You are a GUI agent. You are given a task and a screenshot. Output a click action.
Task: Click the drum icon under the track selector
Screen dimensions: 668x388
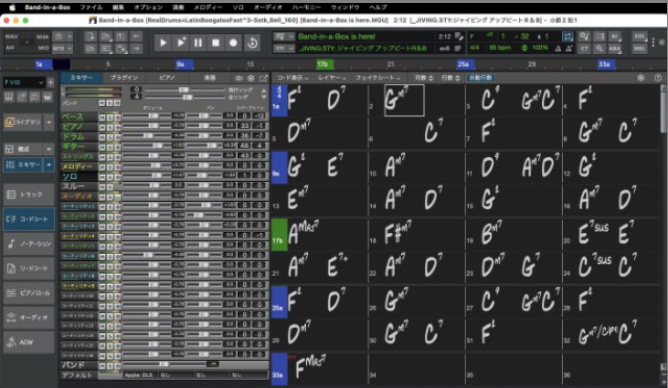click(x=47, y=97)
